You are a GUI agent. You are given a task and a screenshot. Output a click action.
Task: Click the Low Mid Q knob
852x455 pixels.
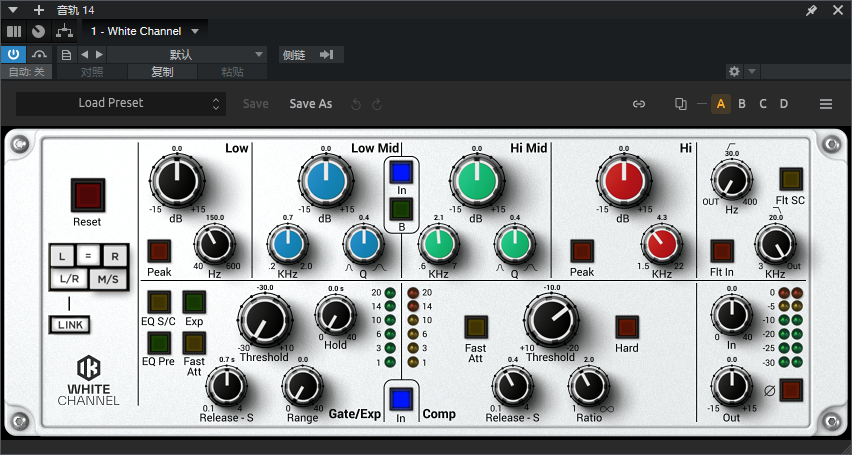pos(364,244)
